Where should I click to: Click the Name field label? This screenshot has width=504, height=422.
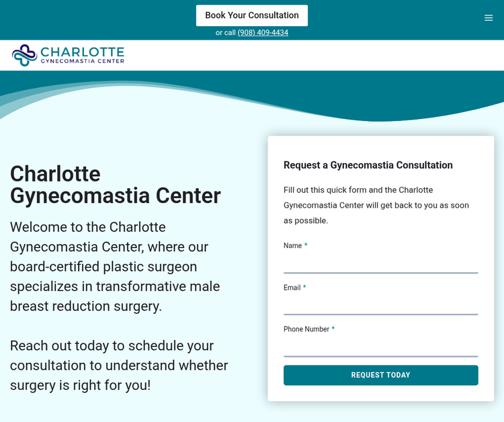click(292, 246)
